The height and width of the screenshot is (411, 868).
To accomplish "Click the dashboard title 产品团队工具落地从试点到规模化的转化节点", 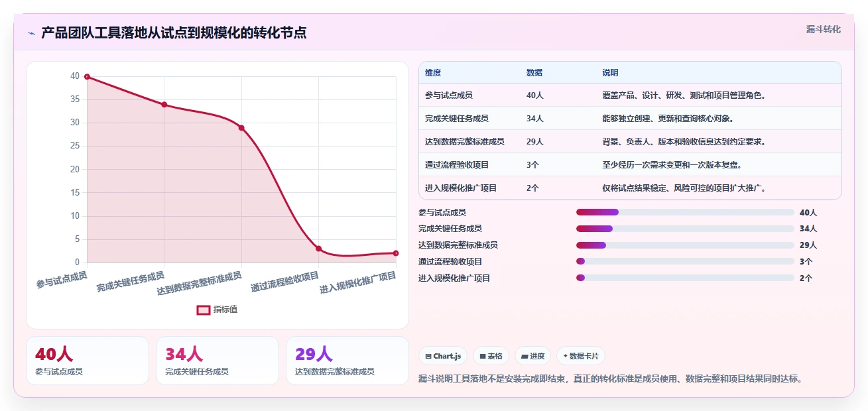I will pos(174,33).
